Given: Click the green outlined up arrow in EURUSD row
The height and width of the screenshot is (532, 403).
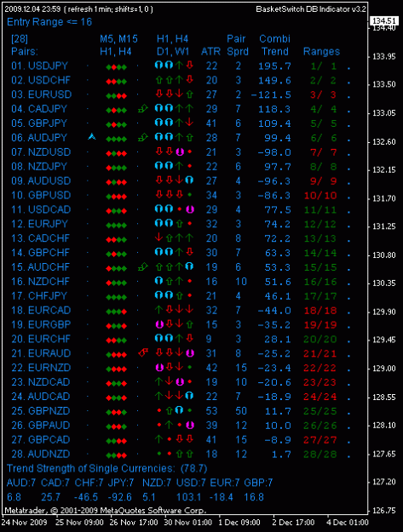Looking at the screenshot, I should coord(190,94).
